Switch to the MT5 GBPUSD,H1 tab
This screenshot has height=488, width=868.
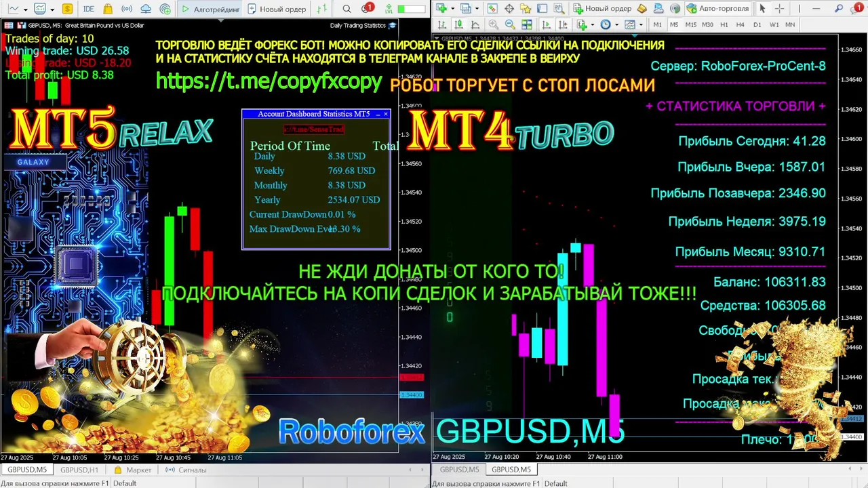(79, 470)
